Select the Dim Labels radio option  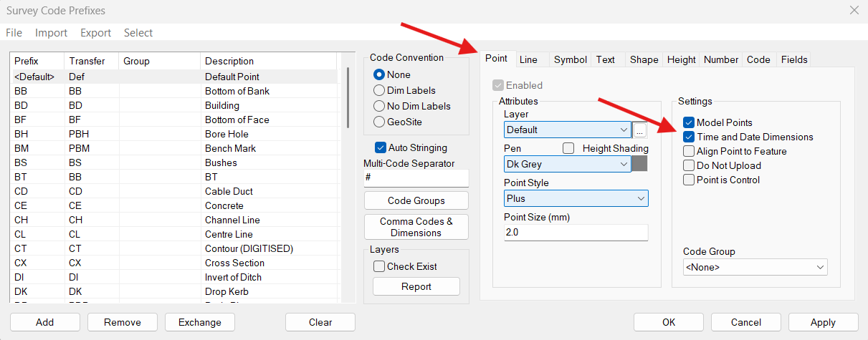(x=379, y=90)
